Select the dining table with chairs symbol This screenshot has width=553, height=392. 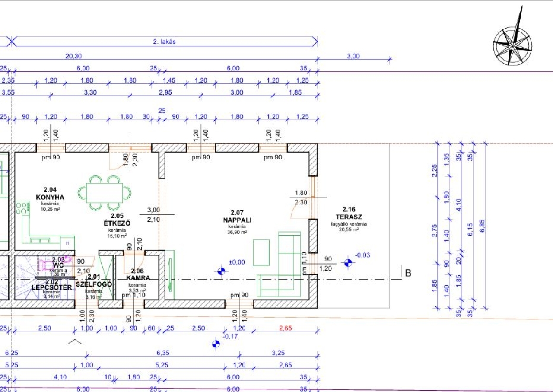(105, 193)
